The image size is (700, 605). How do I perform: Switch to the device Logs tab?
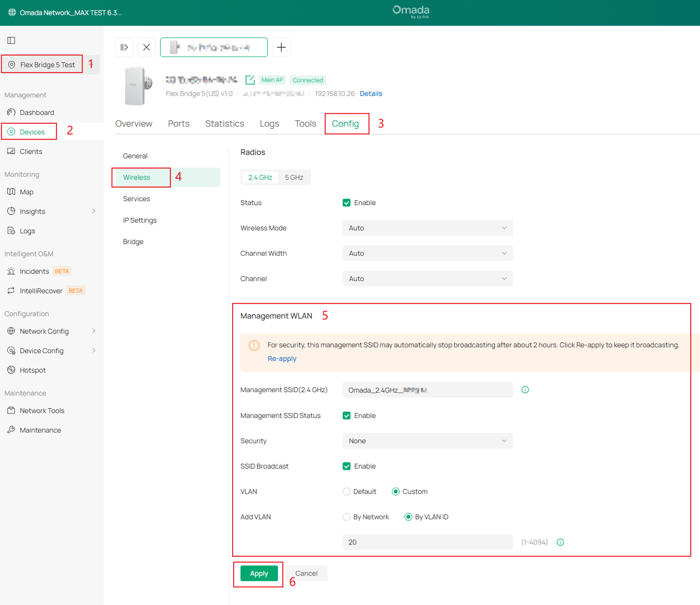pos(269,123)
